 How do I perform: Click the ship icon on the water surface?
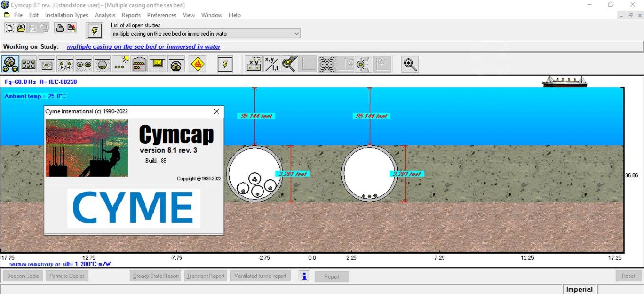[564, 82]
